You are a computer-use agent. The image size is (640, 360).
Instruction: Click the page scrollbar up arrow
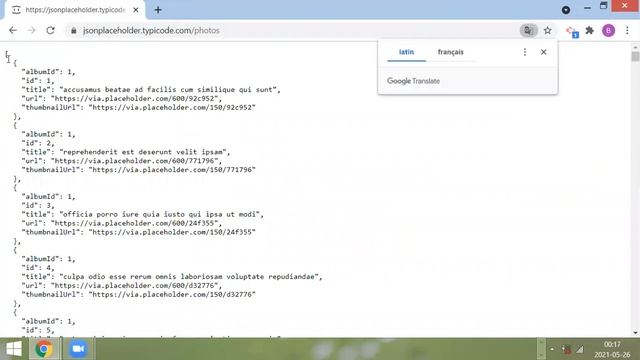pos(635,46)
